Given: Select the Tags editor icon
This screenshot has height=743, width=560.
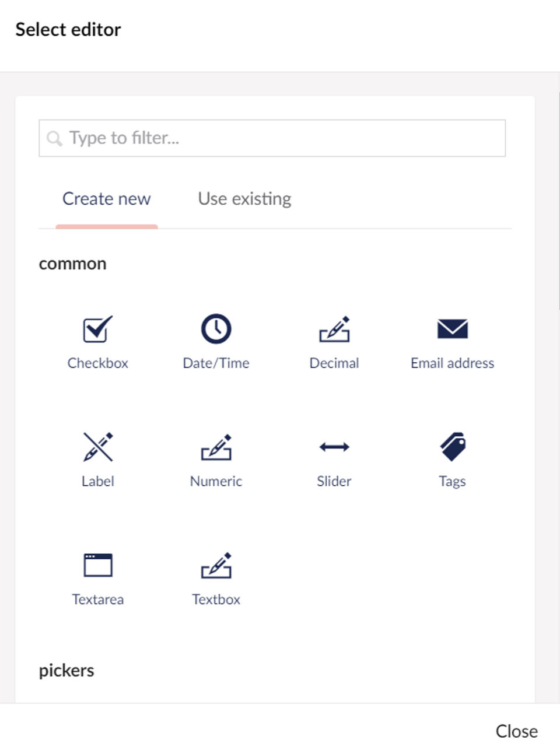Looking at the screenshot, I should (452, 447).
